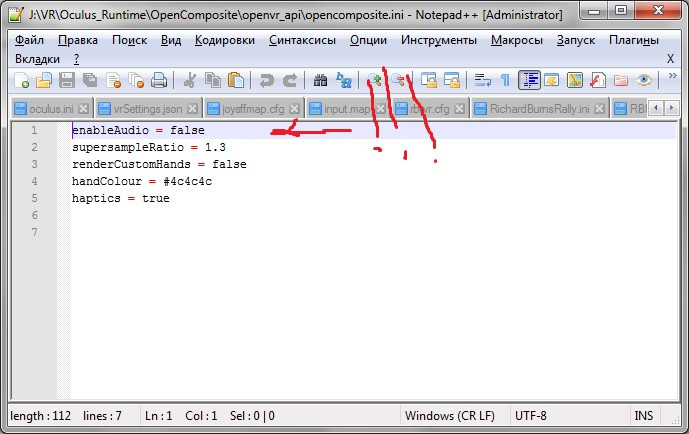Switch to input.map tab
Viewport: 689px width, 434px height.
347,108
